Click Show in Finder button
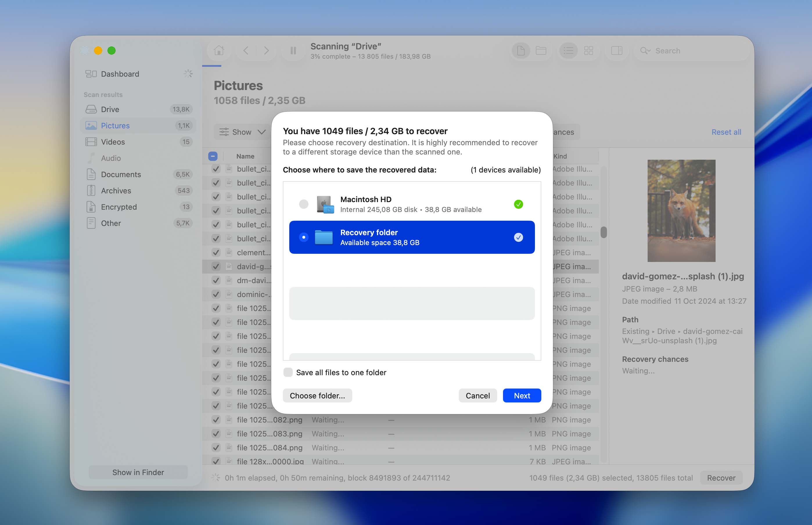812x525 pixels. (x=138, y=472)
